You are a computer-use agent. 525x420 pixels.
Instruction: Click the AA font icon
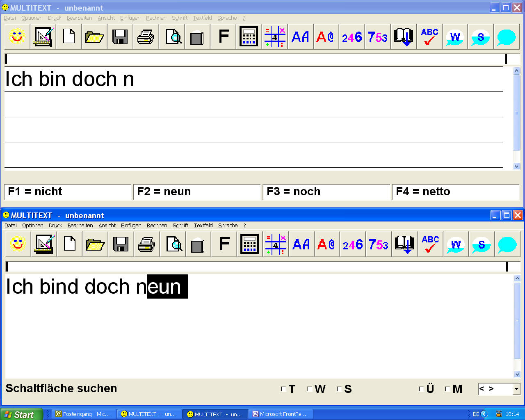coord(301,244)
